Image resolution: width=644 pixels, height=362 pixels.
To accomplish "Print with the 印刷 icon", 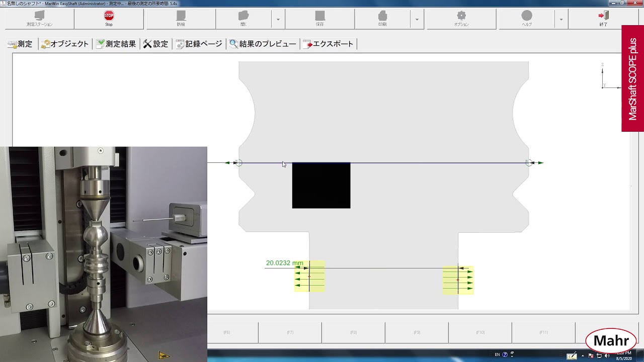I will [382, 16].
